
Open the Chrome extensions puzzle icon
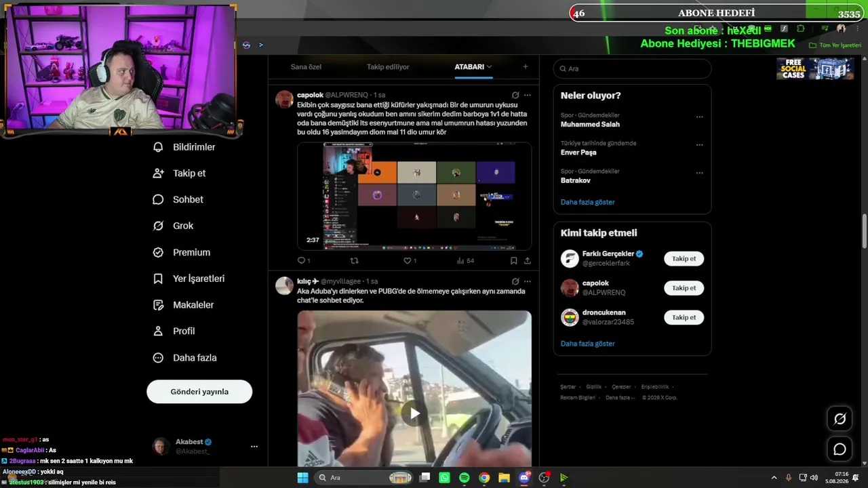(801, 28)
